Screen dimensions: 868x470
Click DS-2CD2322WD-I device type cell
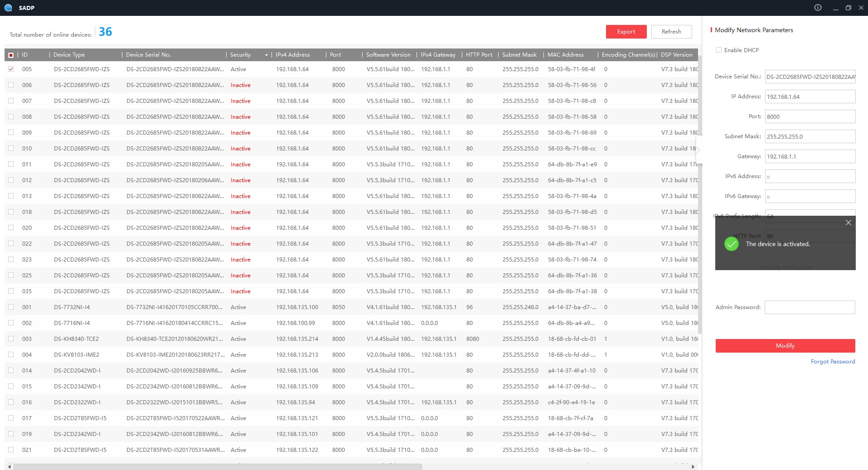click(77, 402)
